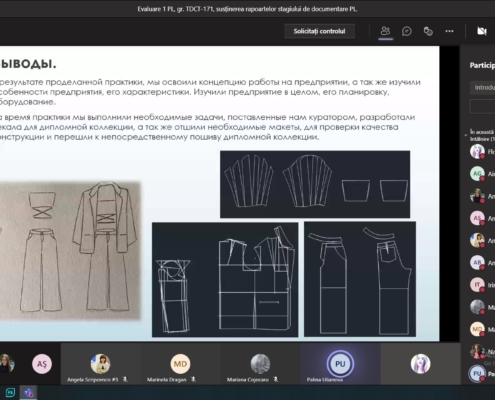Click the last unnamed purple-hair avatar tile
The width and height of the screenshot is (495, 400).
click(x=420, y=364)
